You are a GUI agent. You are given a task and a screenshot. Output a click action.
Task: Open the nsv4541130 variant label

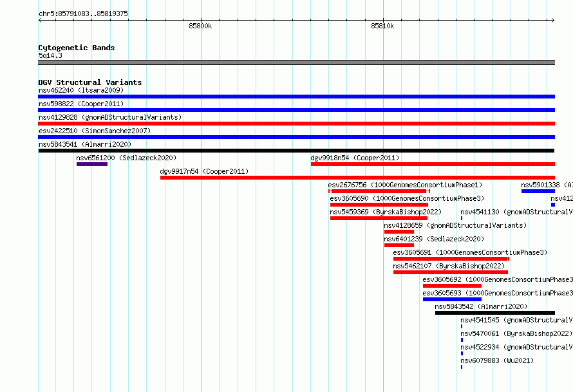point(516,212)
